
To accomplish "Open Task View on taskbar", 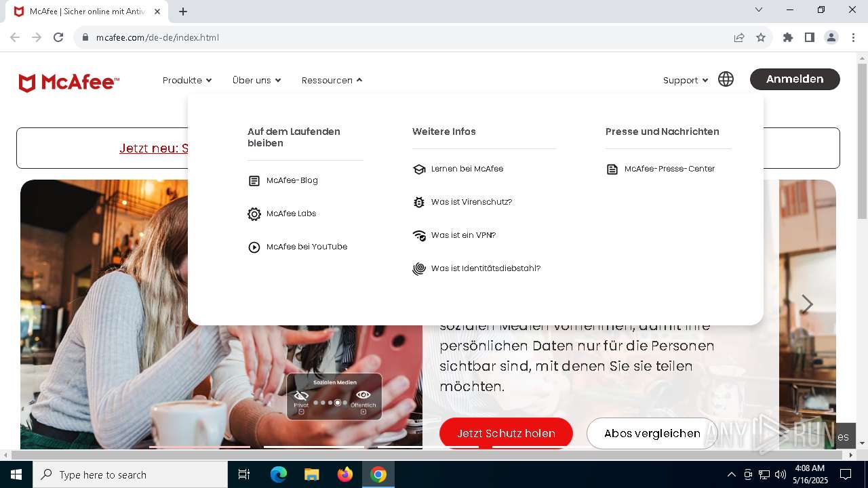I will pos(244,474).
